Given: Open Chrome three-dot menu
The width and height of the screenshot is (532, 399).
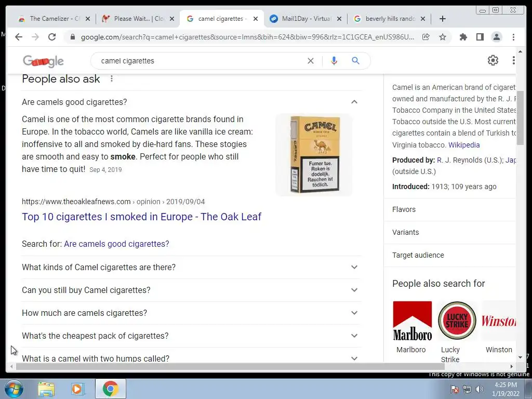Looking at the screenshot, I should 513,37.
